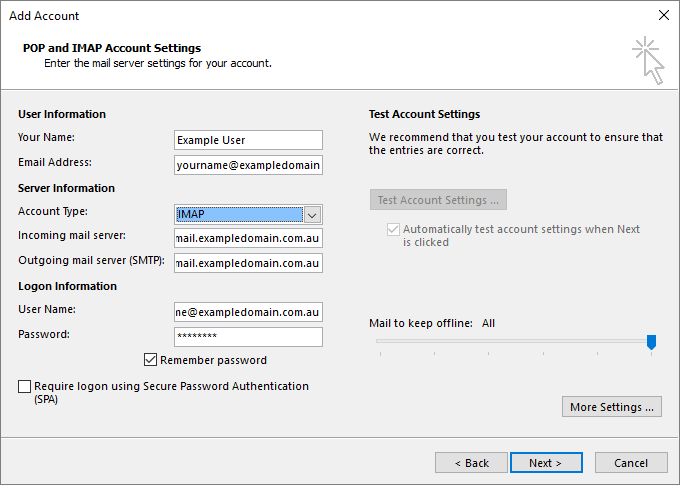The height and width of the screenshot is (485, 680).
Task: Click the Mail to keep offline slider handle
Action: point(651,342)
